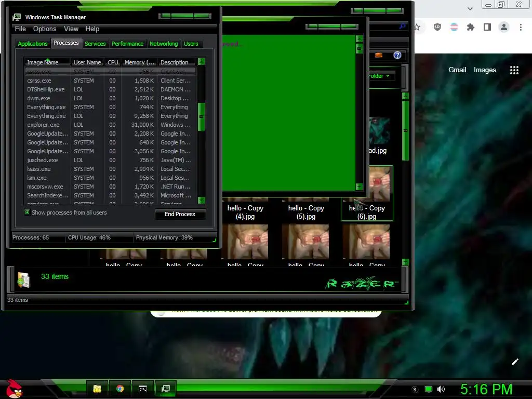Click the folder icon in Explorer details pane
This screenshot has width=532, height=399.
pyautogui.click(x=24, y=280)
